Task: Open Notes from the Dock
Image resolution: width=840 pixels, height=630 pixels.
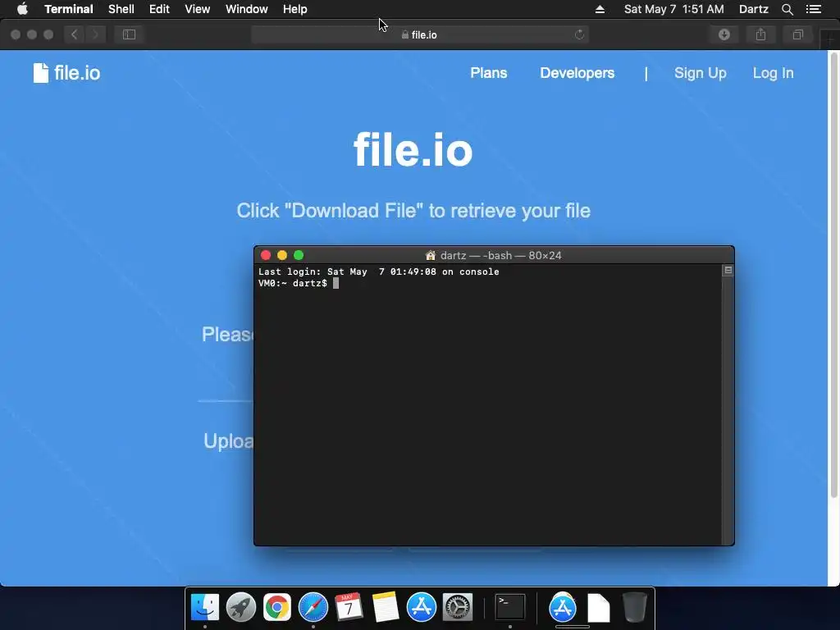Action: [x=386, y=607]
